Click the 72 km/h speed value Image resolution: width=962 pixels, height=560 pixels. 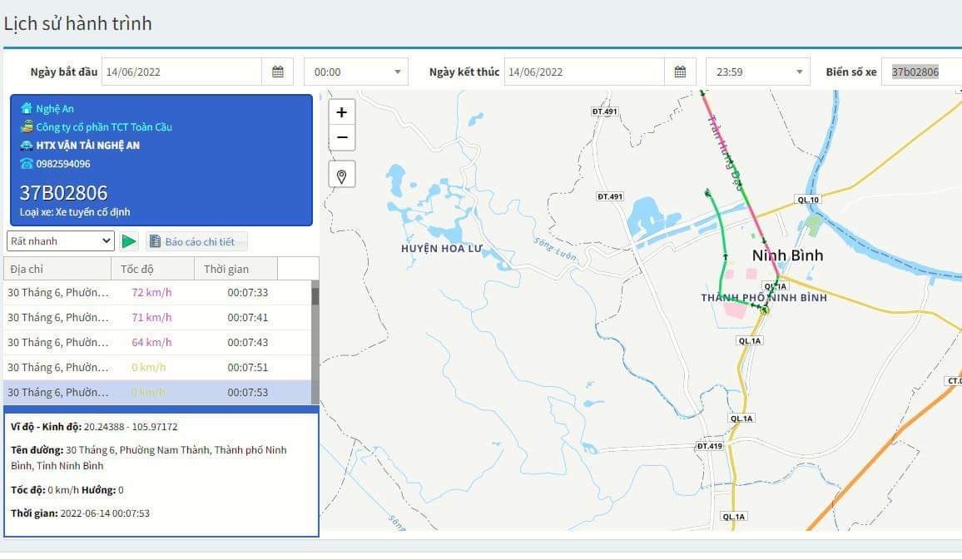[x=151, y=293]
